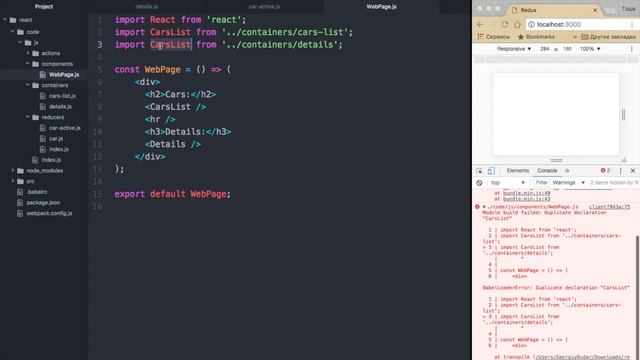This screenshot has height=360, width=640.
Task: Click the browser back arrow
Action: tap(480, 24)
